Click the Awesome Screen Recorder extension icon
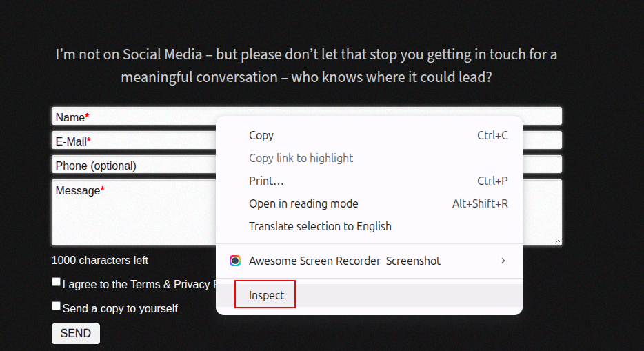 tap(235, 261)
